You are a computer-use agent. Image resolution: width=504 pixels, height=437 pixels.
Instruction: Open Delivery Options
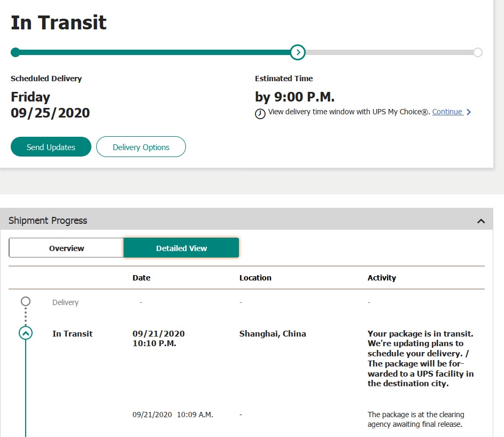pyautogui.click(x=141, y=147)
